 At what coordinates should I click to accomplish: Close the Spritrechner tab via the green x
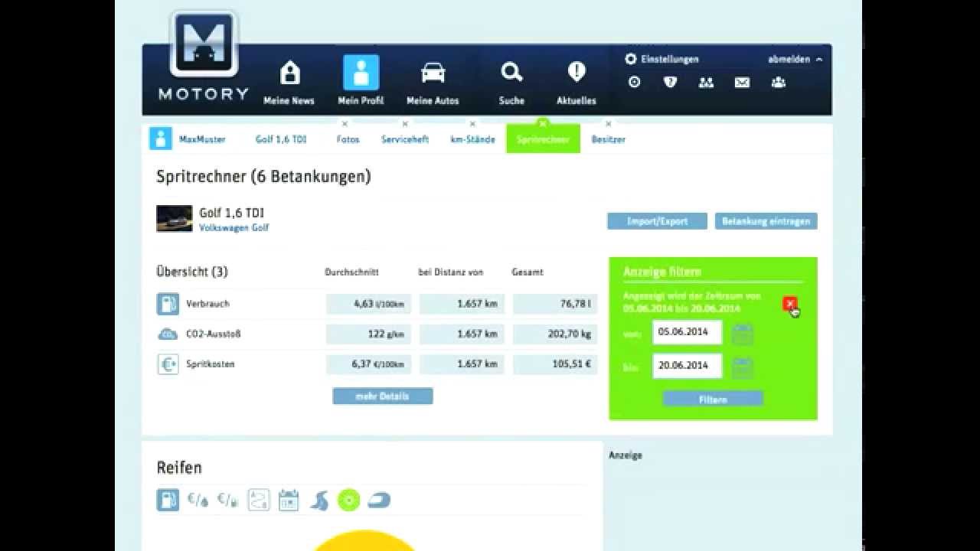pyautogui.click(x=543, y=123)
